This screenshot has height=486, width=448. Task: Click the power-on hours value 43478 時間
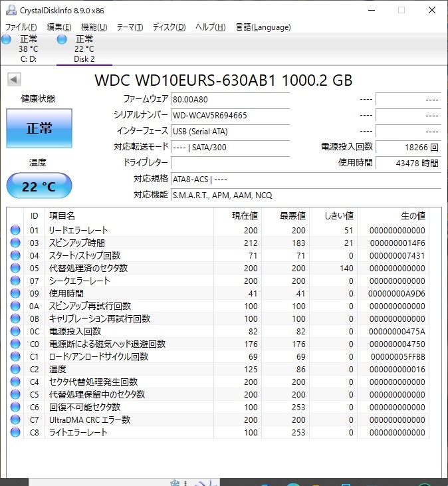[408, 163]
